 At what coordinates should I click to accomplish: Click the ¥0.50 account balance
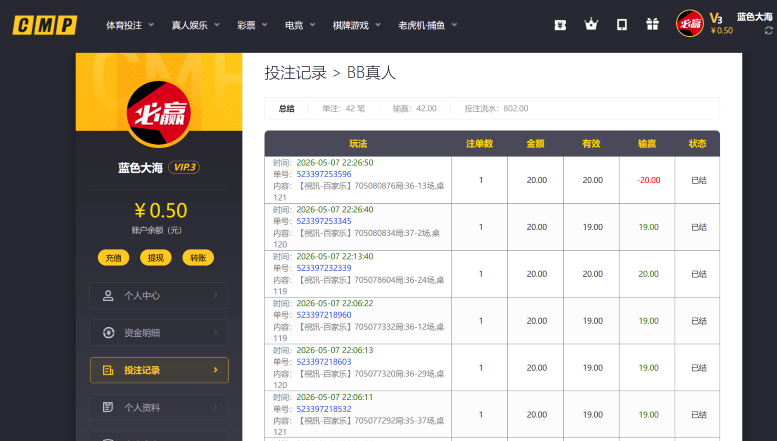click(x=160, y=211)
